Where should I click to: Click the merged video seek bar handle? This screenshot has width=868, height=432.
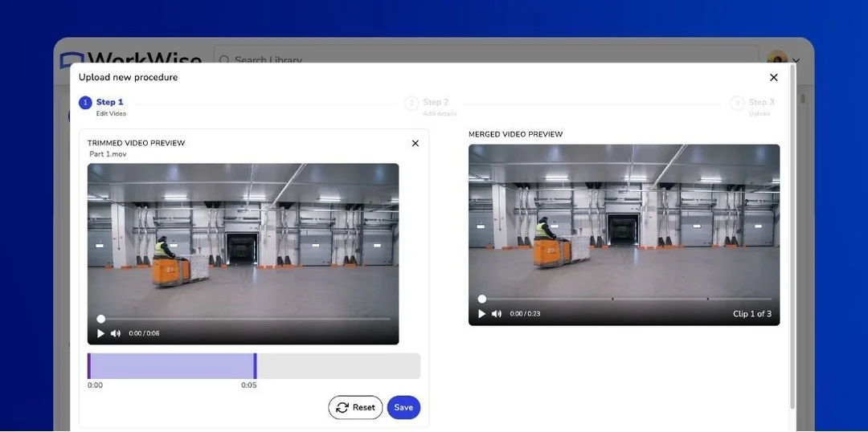click(x=481, y=299)
